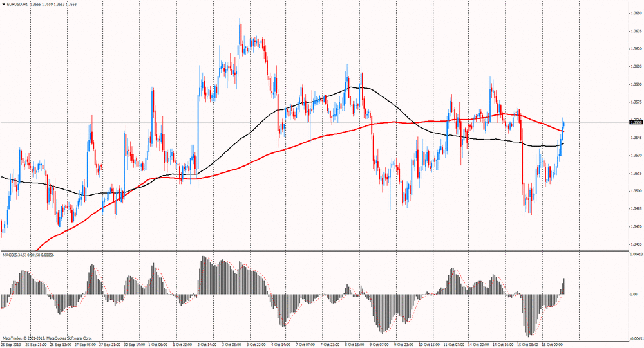Viewport: 644px width, 348px height.
Task: Click the 25 Sep 2013 time label
Action: 10,345
